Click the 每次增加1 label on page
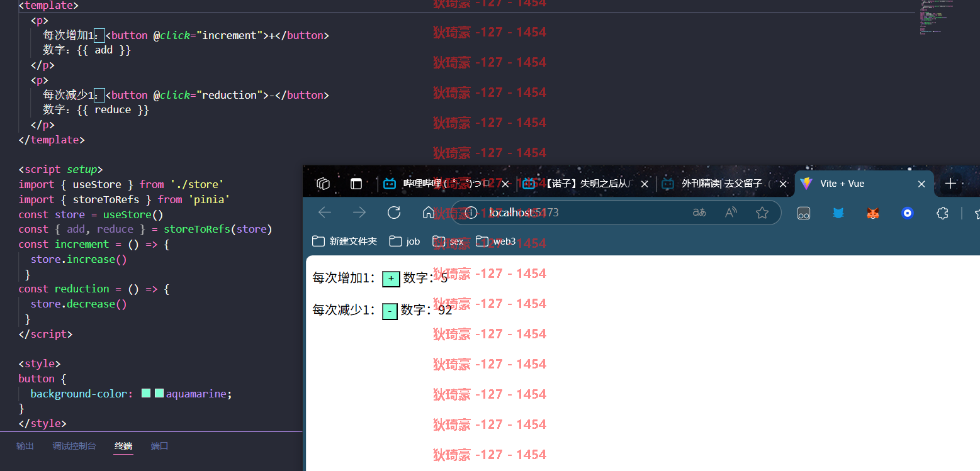The width and height of the screenshot is (980, 471). click(x=344, y=278)
